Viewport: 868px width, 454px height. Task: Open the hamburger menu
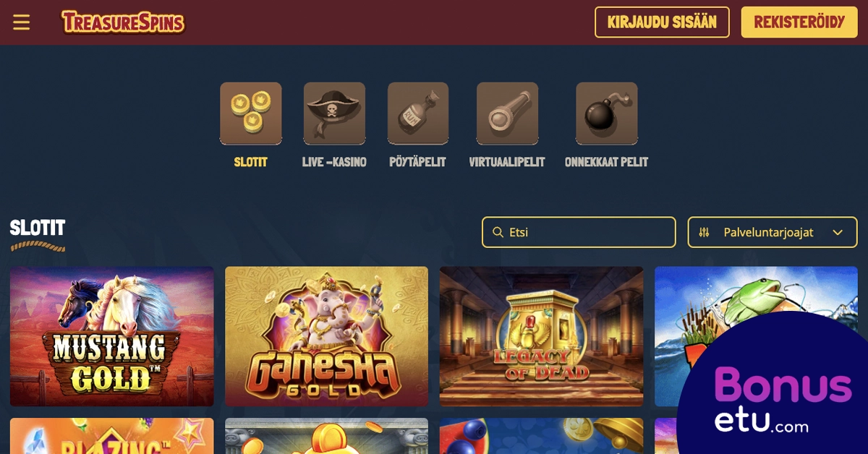[22, 22]
